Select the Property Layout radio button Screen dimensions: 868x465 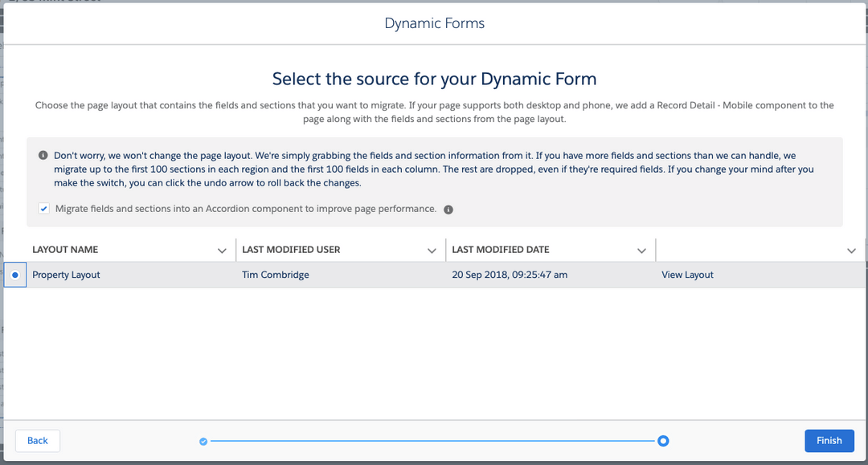(14, 274)
